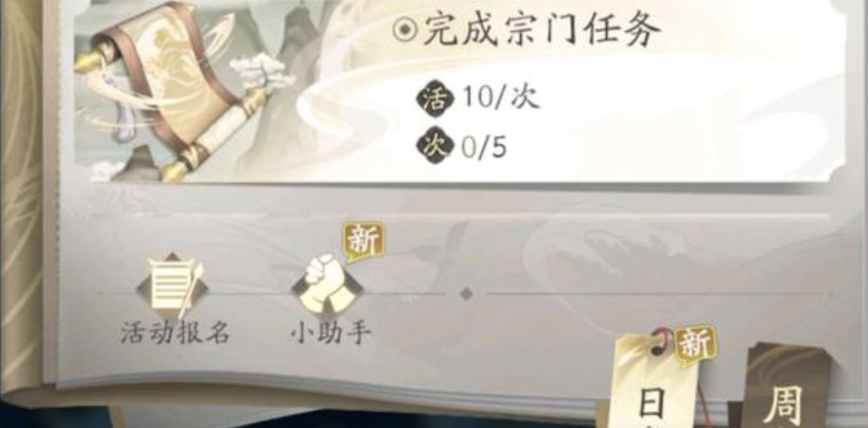This screenshot has height=428, width=868.
Task: Click the 次 count badge icon
Action: point(435,145)
